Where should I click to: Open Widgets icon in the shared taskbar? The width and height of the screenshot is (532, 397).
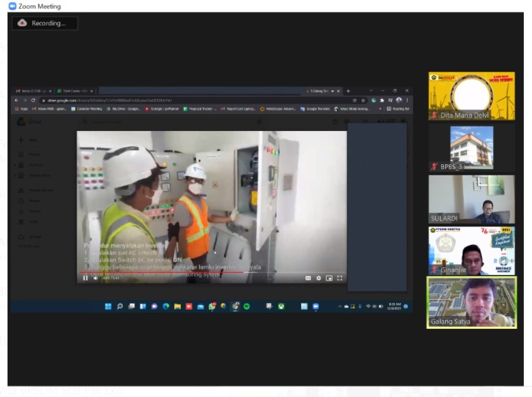pos(143,306)
